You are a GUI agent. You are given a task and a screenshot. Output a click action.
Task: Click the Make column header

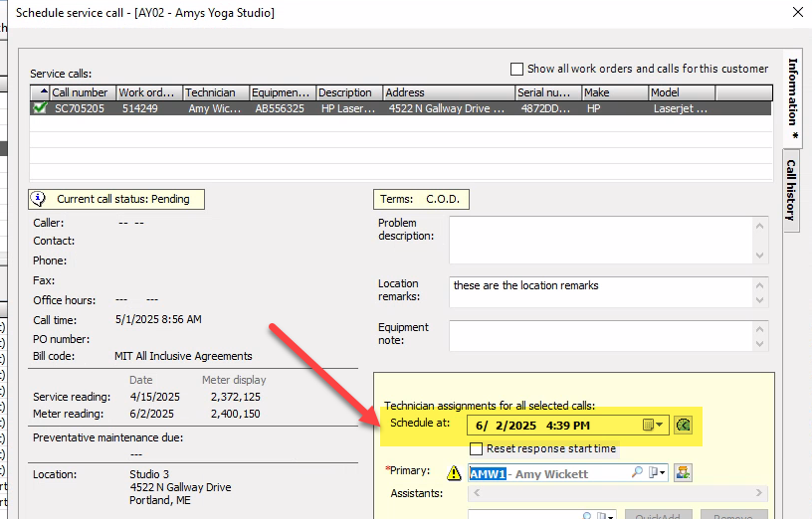(615, 92)
